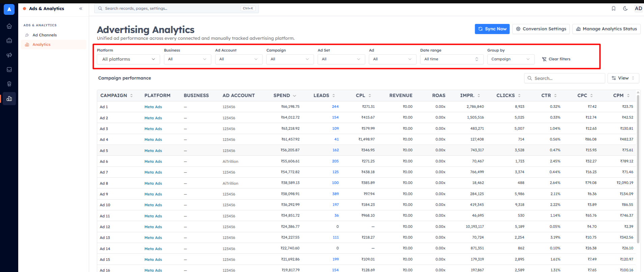
Task: Open Group by Campaign dropdown
Action: click(511, 59)
